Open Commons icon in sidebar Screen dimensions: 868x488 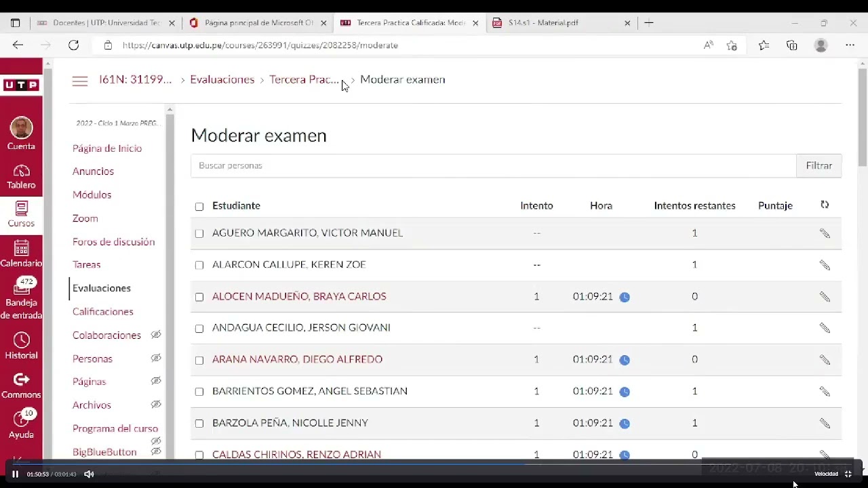[21, 386]
